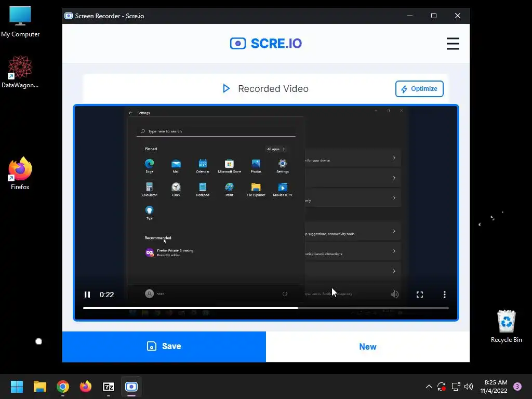Click the Screen Recorder taskbar icon
The width and height of the screenshot is (532, 399).
tap(131, 387)
